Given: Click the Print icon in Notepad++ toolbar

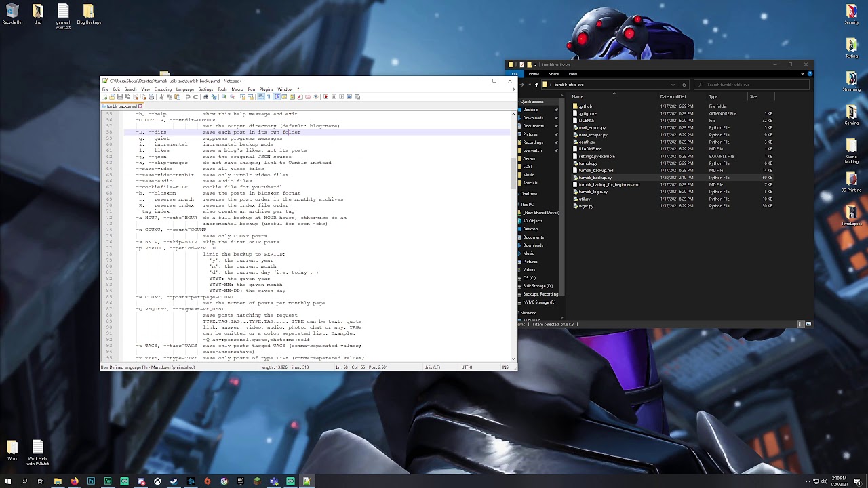Looking at the screenshot, I should click(x=151, y=96).
